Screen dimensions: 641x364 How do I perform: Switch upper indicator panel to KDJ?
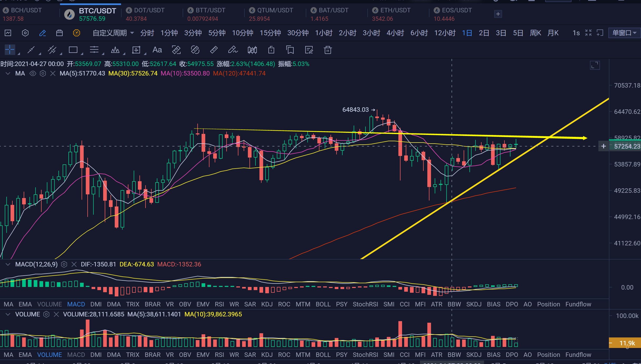tap(267, 304)
